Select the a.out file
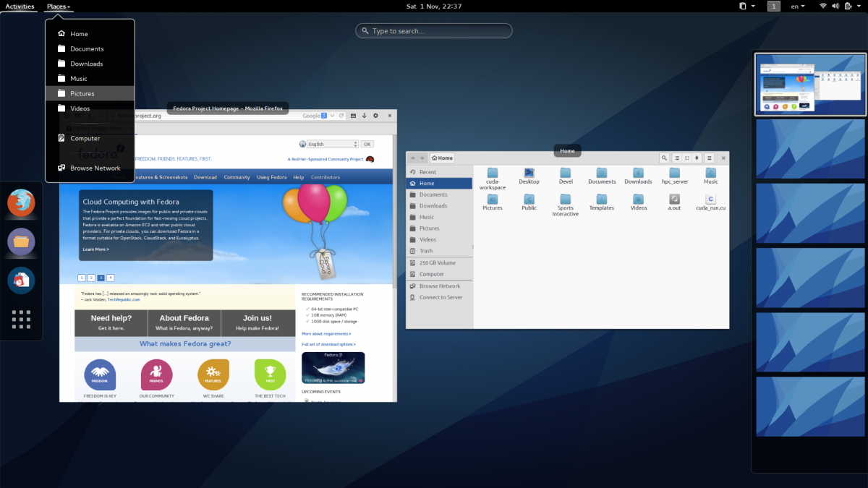This screenshot has height=488, width=868. (x=674, y=202)
